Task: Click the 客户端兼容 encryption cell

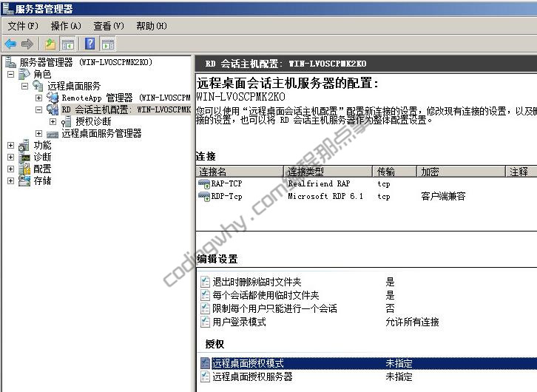Action: point(443,197)
